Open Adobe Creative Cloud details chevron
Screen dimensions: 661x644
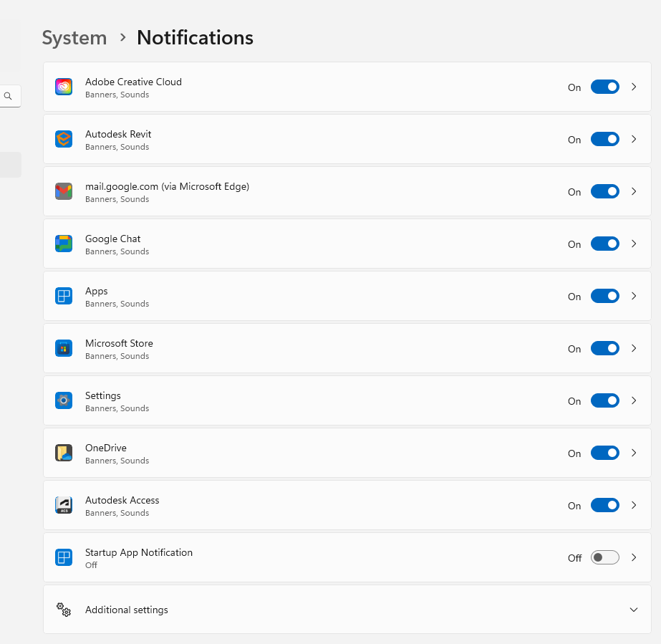pos(634,87)
